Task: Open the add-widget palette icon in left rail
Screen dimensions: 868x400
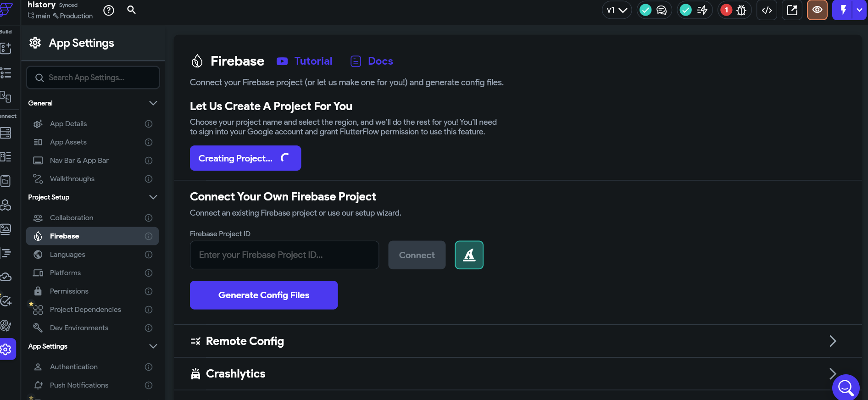Action: [x=6, y=48]
